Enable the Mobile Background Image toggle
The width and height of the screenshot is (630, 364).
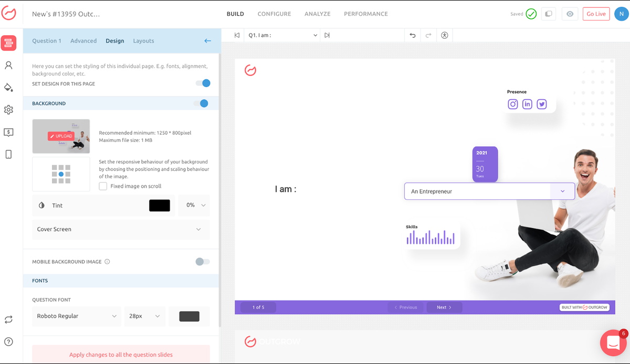[x=202, y=262]
